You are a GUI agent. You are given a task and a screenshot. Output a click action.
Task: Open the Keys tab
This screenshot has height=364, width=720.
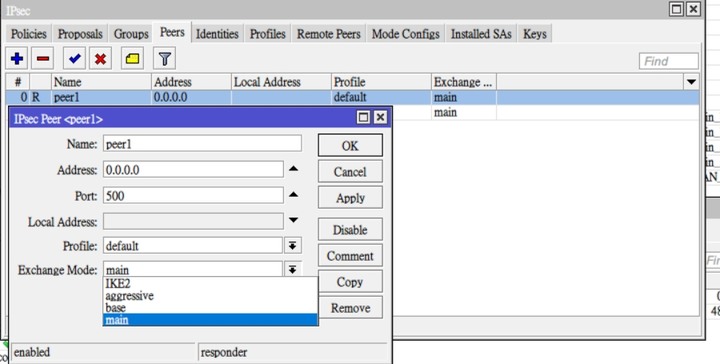click(x=534, y=34)
